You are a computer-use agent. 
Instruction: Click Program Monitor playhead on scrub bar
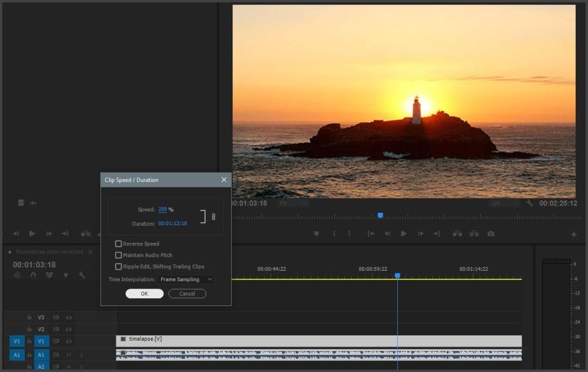[380, 215]
